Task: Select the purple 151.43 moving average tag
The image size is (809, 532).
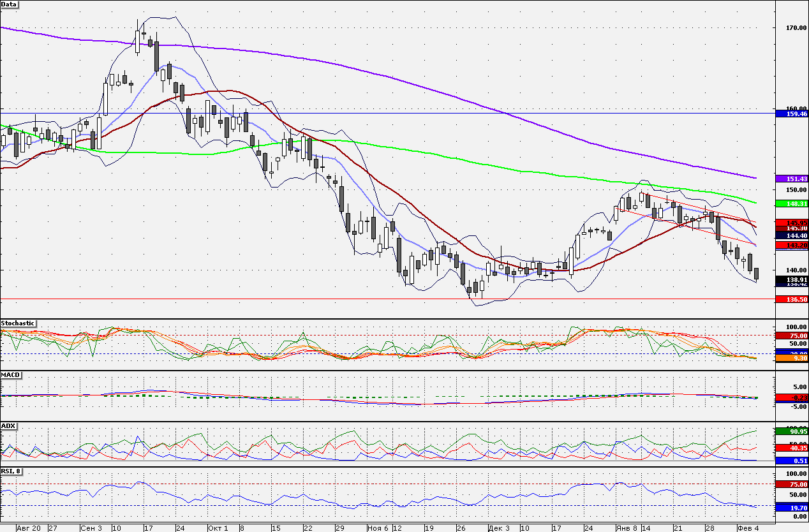Action: (791, 179)
